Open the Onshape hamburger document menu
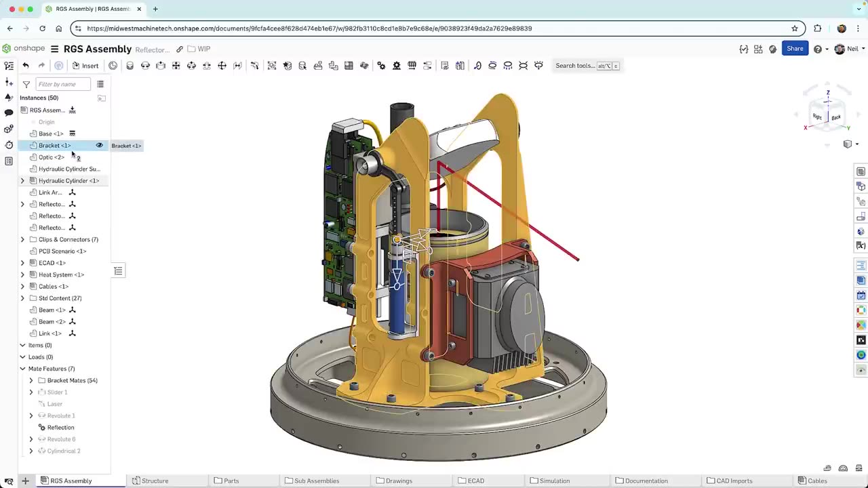This screenshot has height=488, width=868. (54, 49)
